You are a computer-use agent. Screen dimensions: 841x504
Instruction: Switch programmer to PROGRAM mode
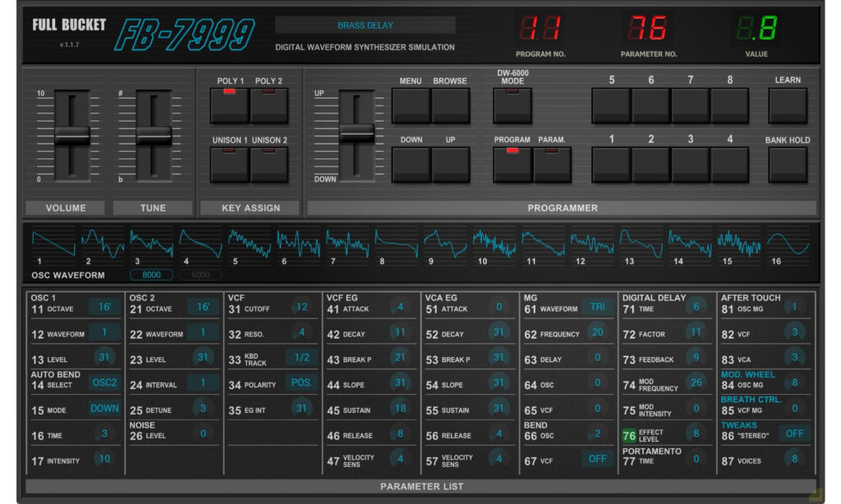tap(512, 165)
